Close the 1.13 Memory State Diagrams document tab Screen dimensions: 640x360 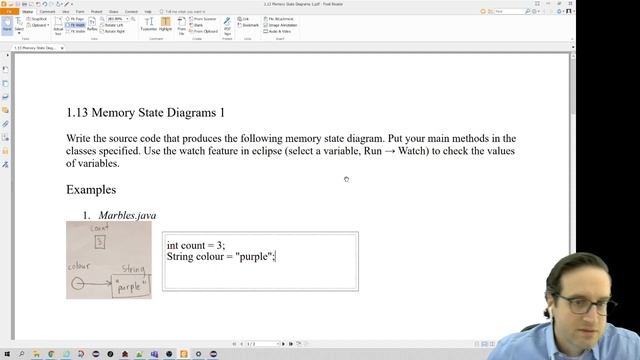62,48
